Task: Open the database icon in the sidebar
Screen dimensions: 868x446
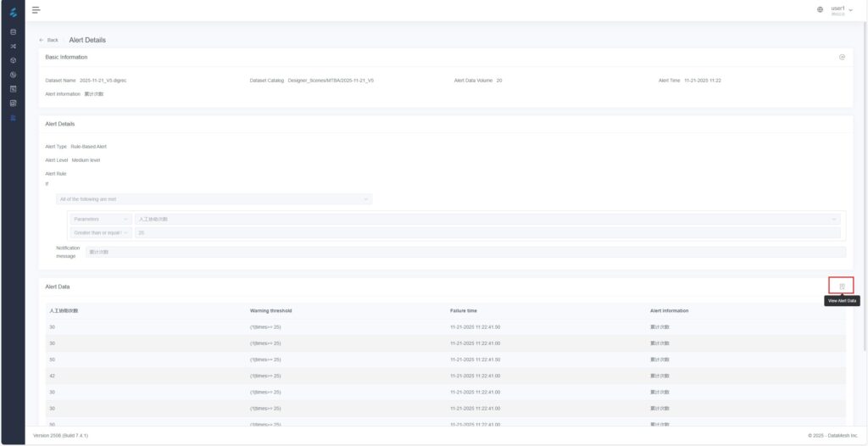Action: [x=13, y=32]
